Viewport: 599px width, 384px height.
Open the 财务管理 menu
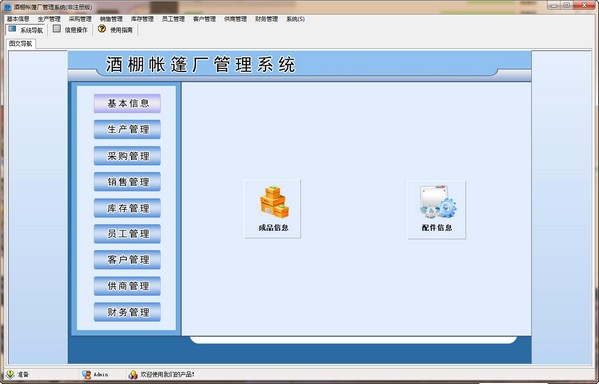coord(267,19)
